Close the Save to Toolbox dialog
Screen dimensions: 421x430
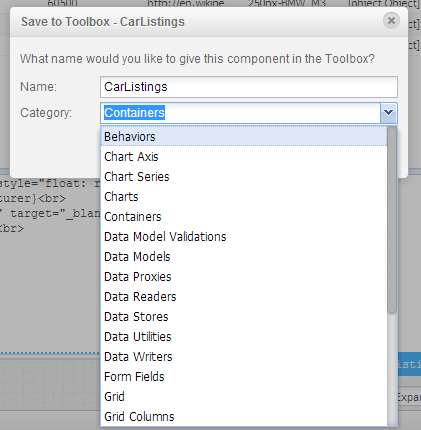[x=391, y=21]
